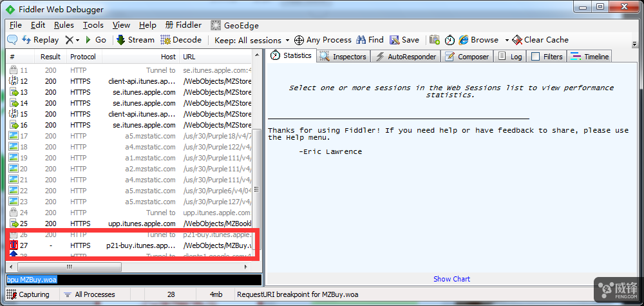
Task: Switch to the Inspectors tab
Action: [343, 56]
